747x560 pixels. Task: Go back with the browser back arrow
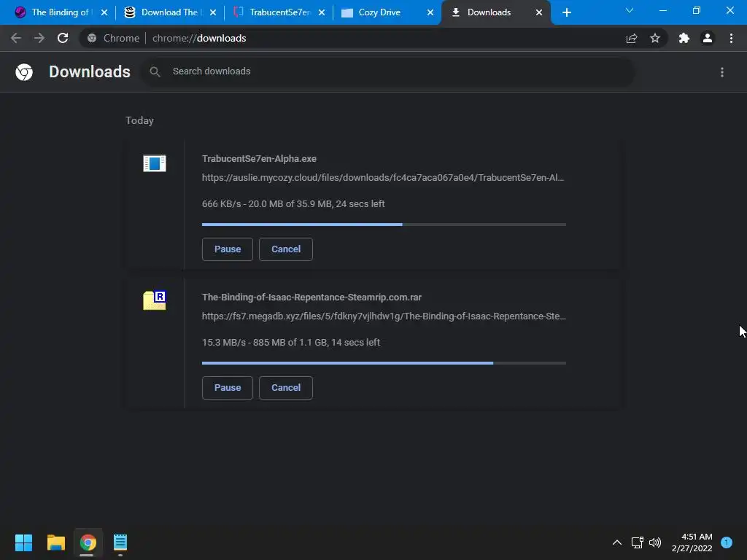(16, 38)
